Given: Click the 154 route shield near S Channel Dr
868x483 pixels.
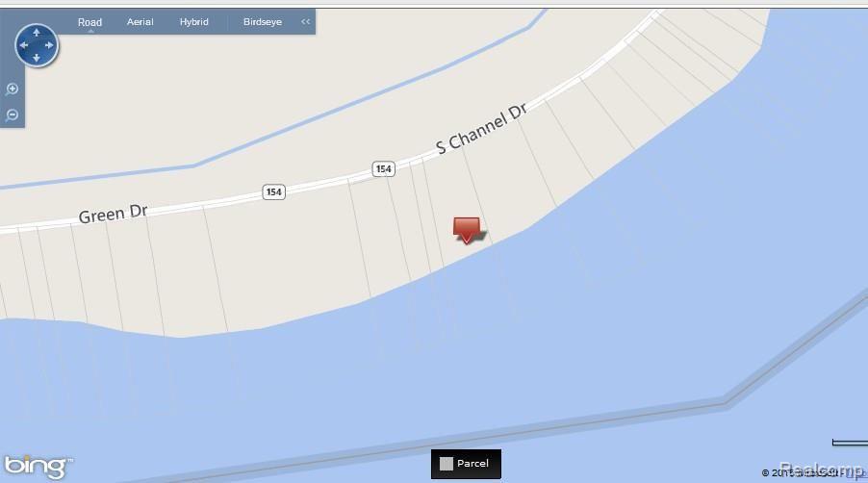Looking at the screenshot, I should [x=384, y=168].
